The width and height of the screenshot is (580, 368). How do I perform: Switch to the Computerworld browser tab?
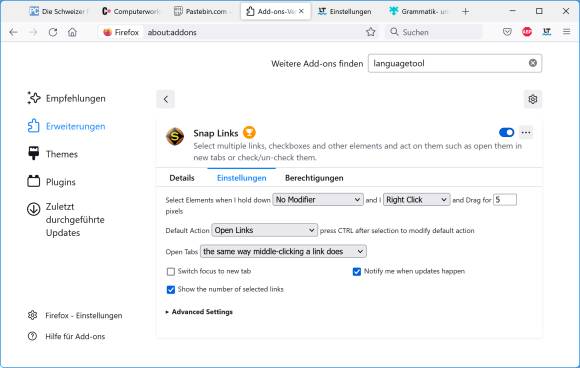pyautogui.click(x=130, y=11)
